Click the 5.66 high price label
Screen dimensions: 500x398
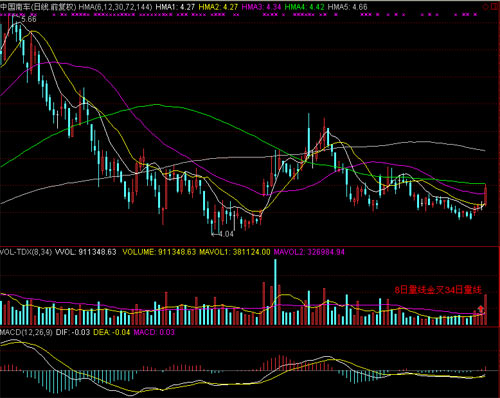tap(29, 19)
